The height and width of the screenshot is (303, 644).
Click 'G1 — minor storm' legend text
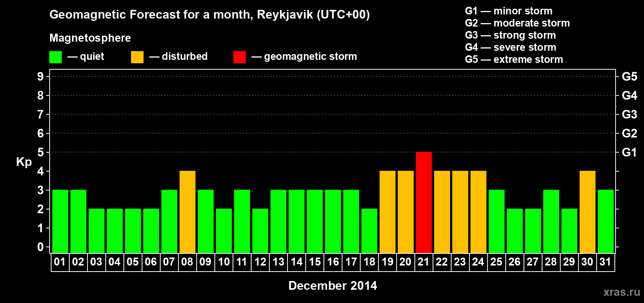point(509,11)
